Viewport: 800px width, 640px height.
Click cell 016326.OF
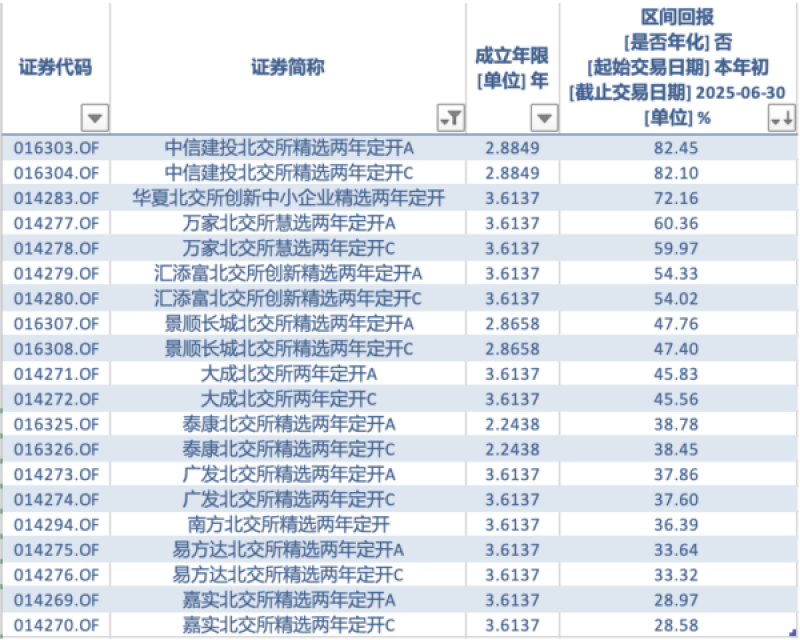tap(56, 449)
